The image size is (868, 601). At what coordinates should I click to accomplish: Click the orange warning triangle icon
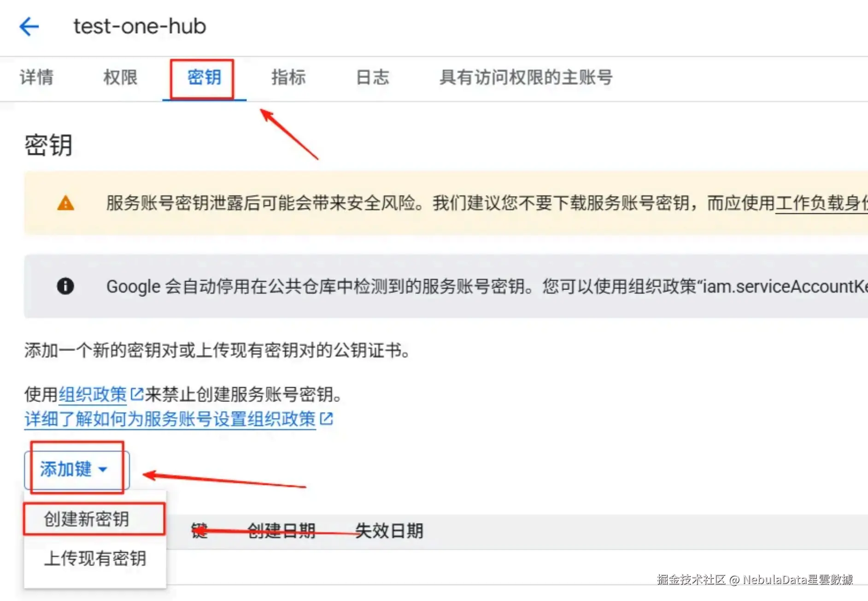pyautogui.click(x=65, y=203)
